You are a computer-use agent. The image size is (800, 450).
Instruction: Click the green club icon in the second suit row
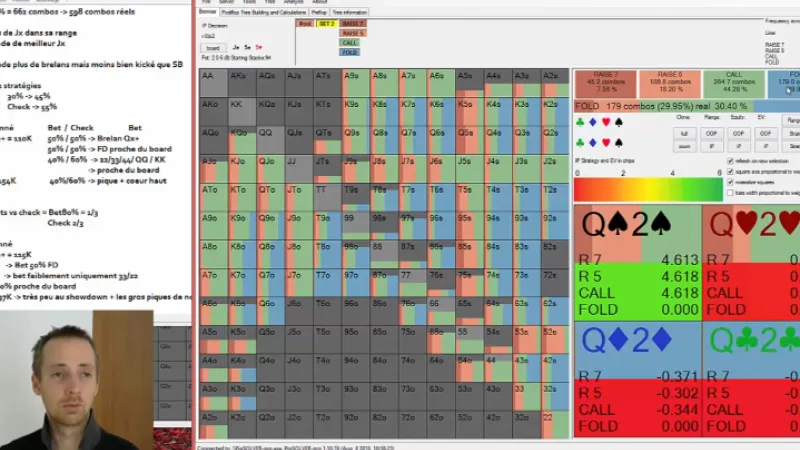580,142
